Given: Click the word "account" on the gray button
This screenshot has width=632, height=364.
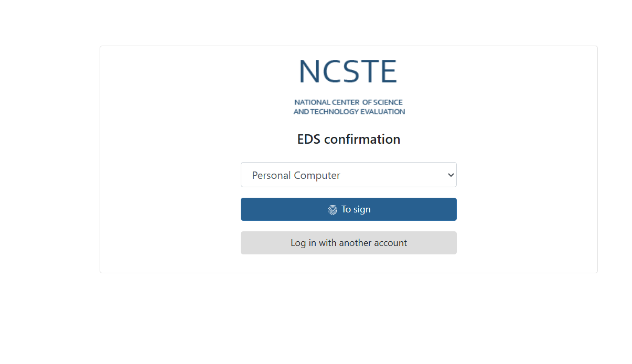Looking at the screenshot, I should (389, 243).
